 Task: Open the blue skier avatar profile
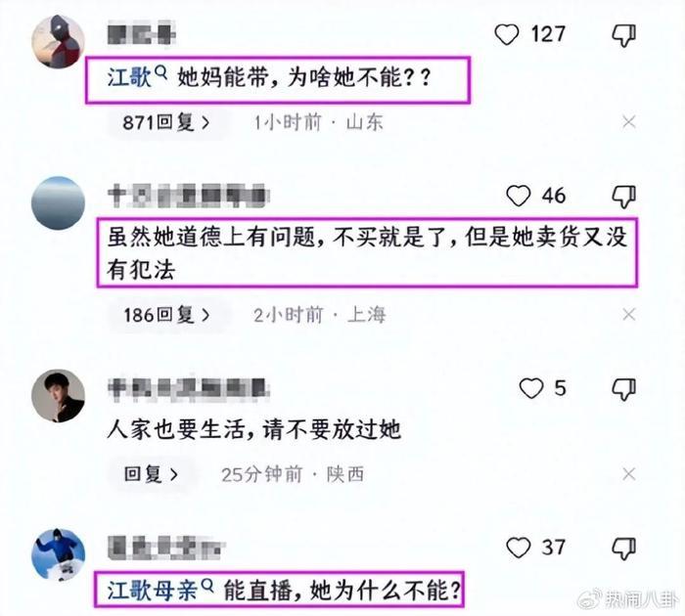(58, 554)
